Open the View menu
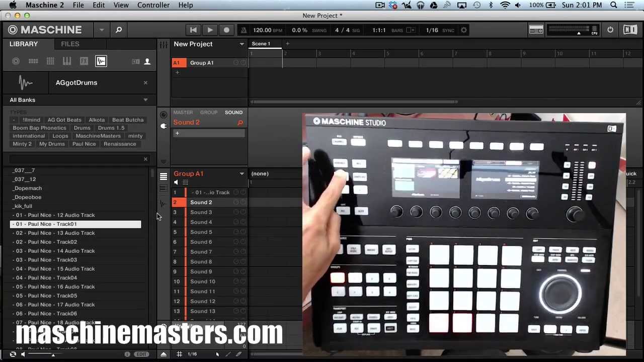The width and height of the screenshot is (644, 362). (121, 5)
